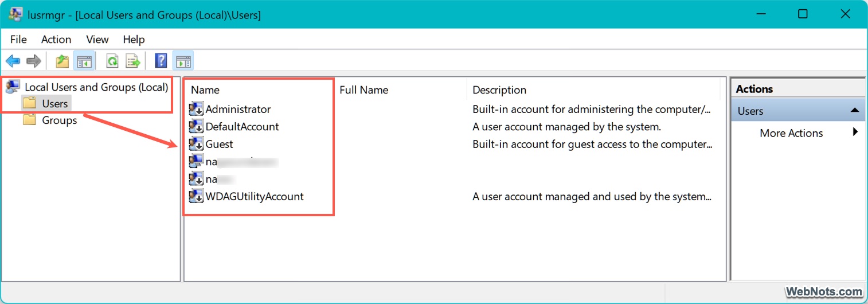Toggle the Show/Hide Action Pane icon

click(x=183, y=61)
